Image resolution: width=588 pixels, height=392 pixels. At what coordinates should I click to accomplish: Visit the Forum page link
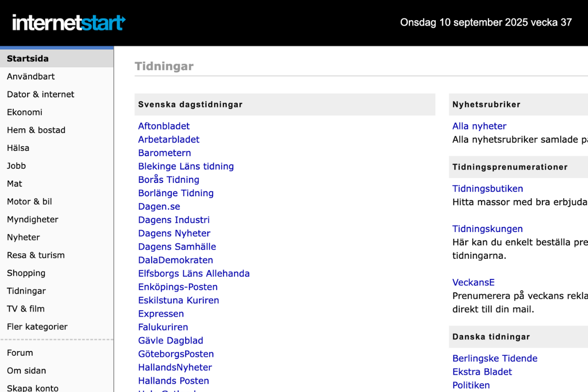[20, 353]
